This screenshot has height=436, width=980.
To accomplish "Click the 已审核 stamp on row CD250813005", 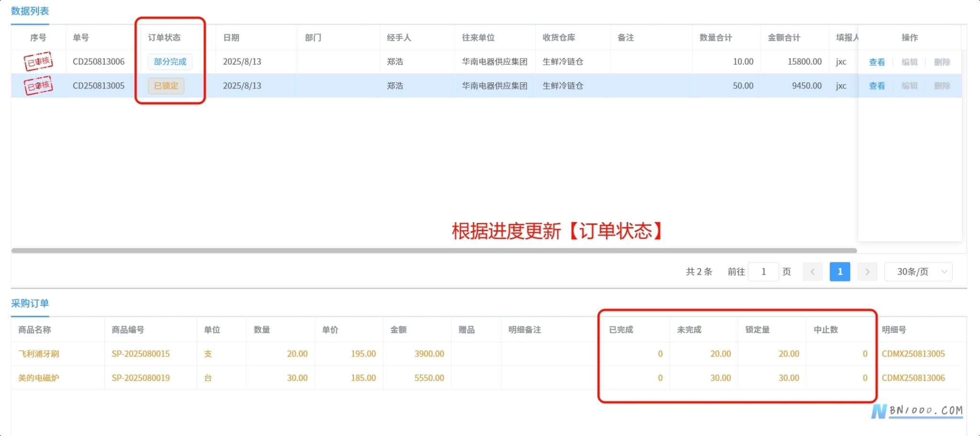I will pyautogui.click(x=38, y=86).
